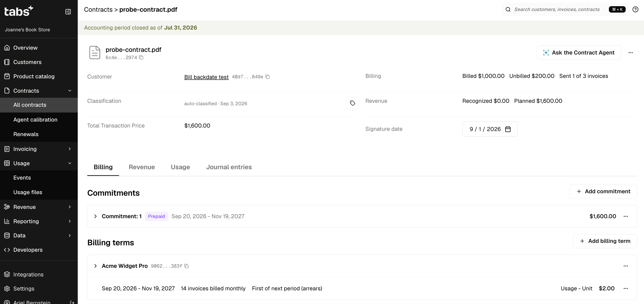Open Usage - Unit row options menu
Image resolution: width=644 pixels, height=304 pixels.
(x=626, y=289)
